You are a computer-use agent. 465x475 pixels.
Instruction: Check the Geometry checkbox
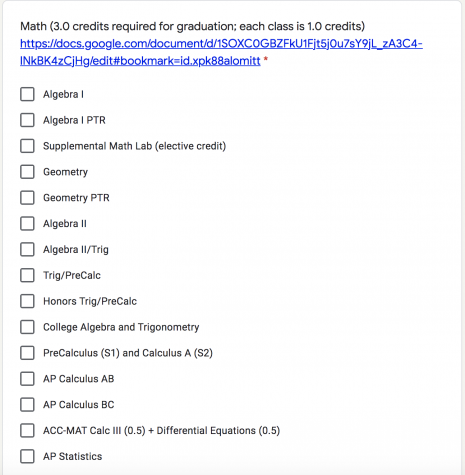(27, 172)
